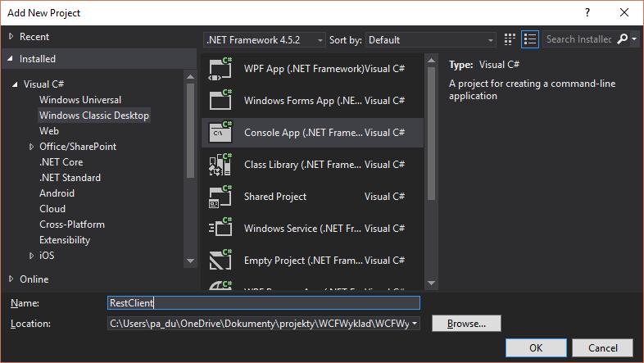Select Shared Project template text
Screen dimensions: 644x363
click(x=275, y=197)
